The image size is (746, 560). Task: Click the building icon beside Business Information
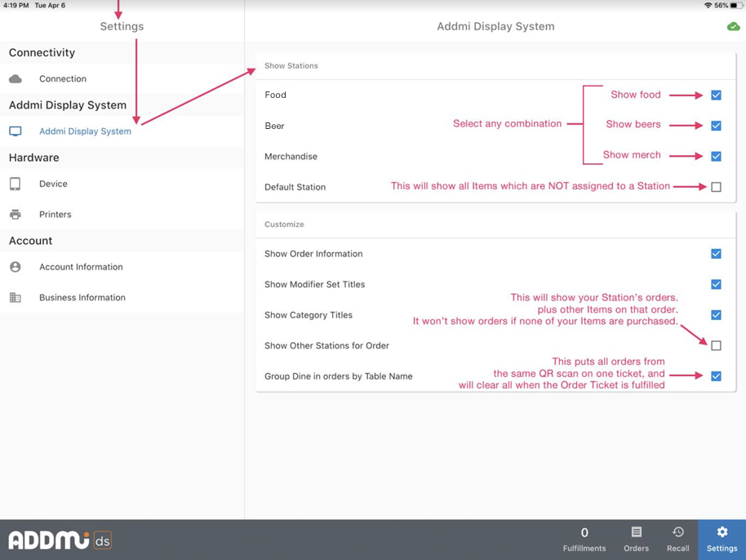click(x=16, y=297)
